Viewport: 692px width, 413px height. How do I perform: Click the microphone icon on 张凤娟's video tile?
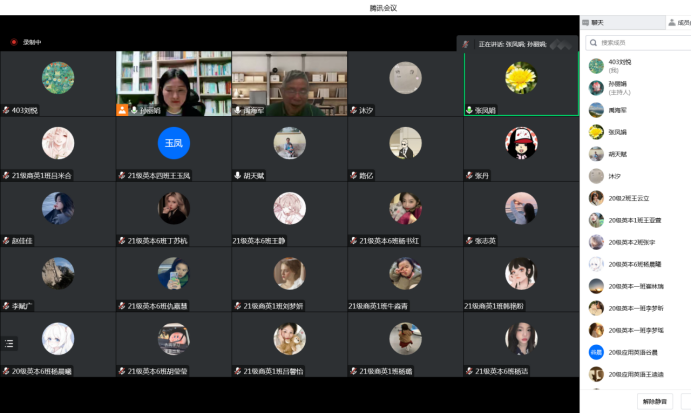pyautogui.click(x=469, y=110)
